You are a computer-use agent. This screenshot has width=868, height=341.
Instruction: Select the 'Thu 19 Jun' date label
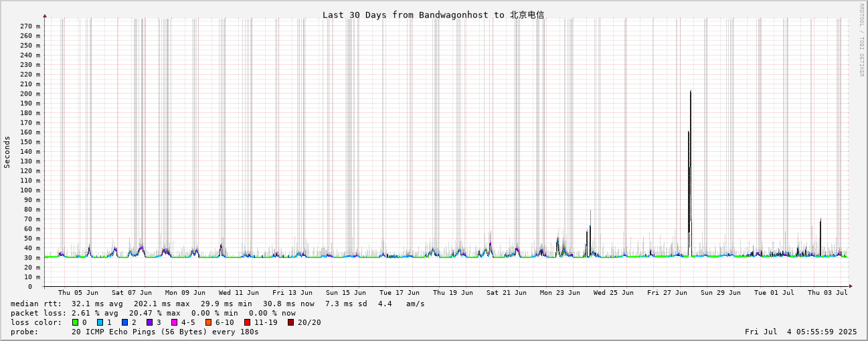[453, 292]
